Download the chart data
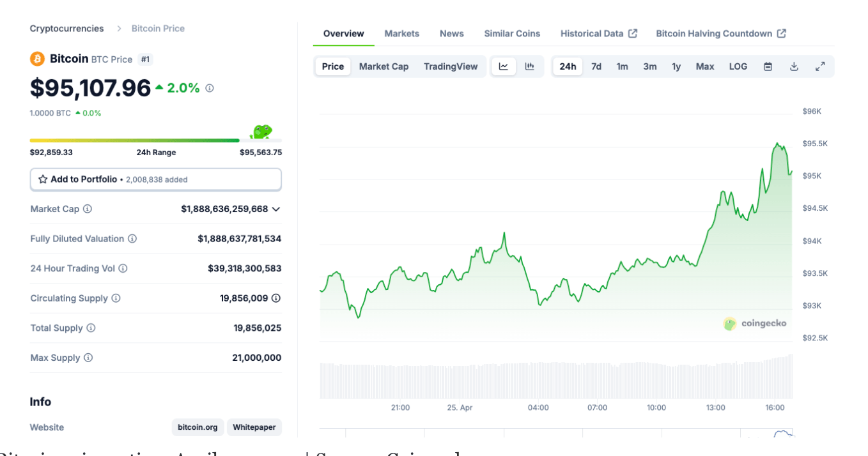This screenshot has width=868, height=456. click(794, 66)
